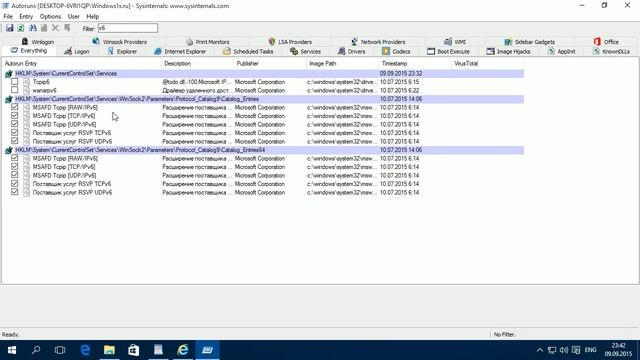640x360 pixels.
Task: Switch to the Logon tab
Action: (77, 51)
